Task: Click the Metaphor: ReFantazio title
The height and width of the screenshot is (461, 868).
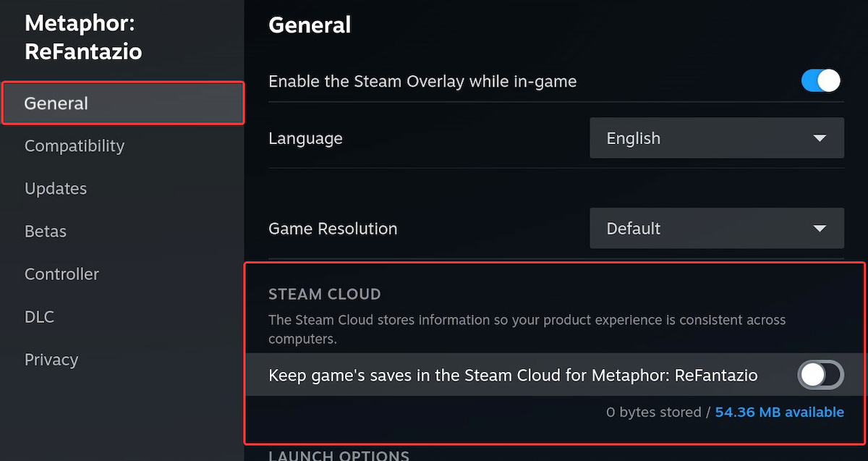Action: tap(83, 38)
